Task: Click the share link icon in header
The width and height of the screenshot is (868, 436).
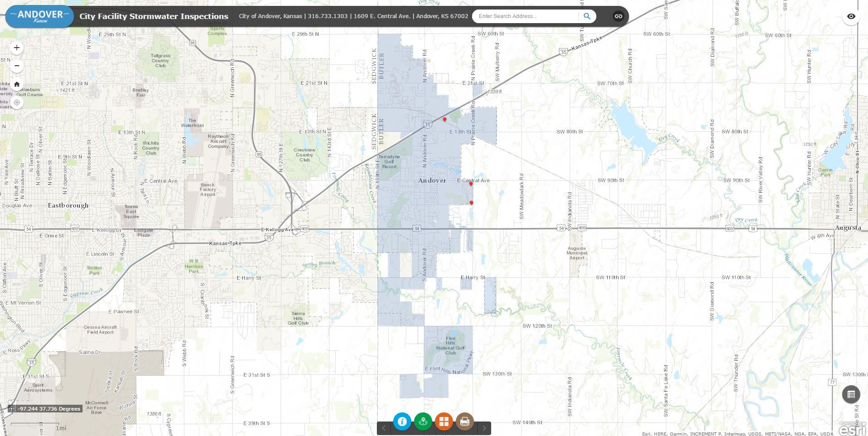Action: 618,16
